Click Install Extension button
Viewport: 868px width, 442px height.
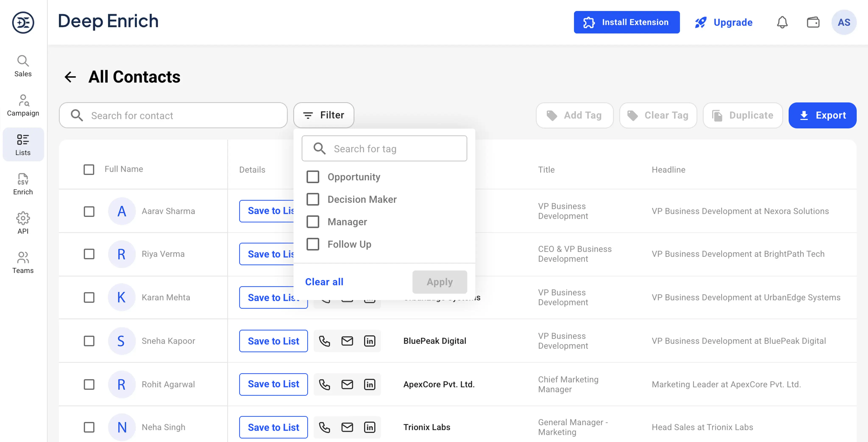pyautogui.click(x=626, y=22)
